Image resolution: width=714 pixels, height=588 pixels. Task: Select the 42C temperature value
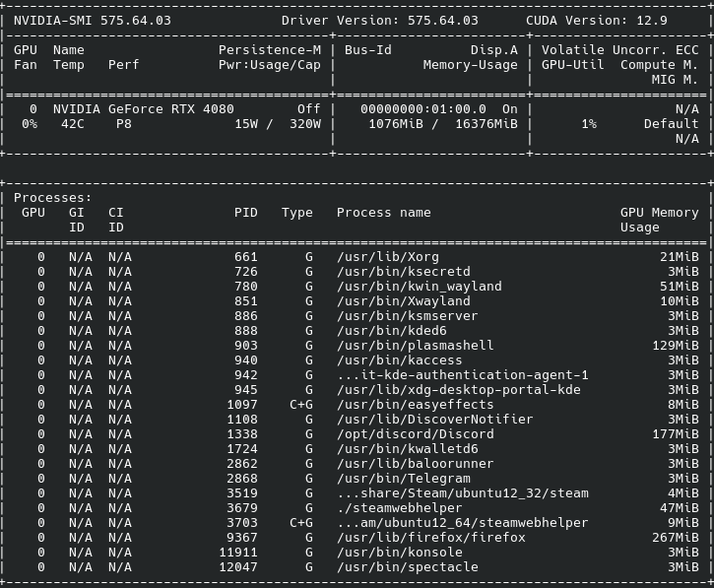73,124
